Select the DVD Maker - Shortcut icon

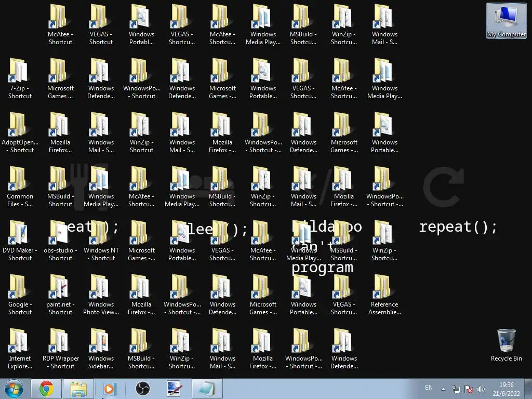tap(20, 241)
